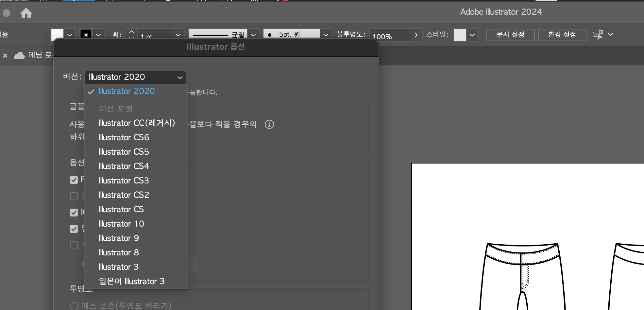The width and height of the screenshot is (644, 310).
Task: Toggle the fifth unchecked option checkbox
Action: (x=74, y=245)
